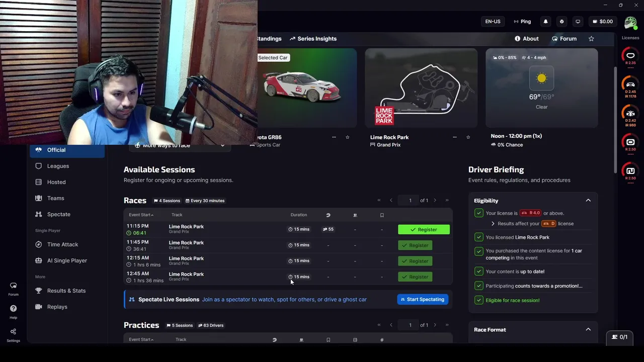The height and width of the screenshot is (362, 644).
Task: Open the Oval license R 2.35 gauge
Action: (x=630, y=57)
